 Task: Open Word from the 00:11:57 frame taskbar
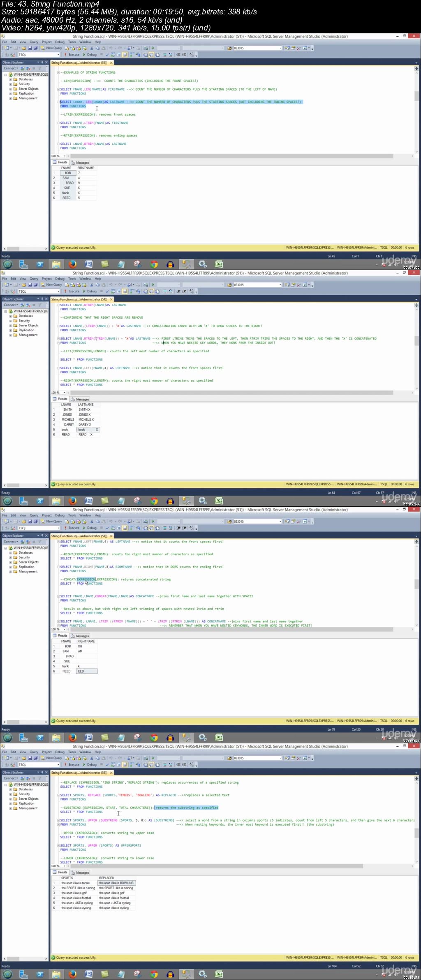[x=89, y=738]
